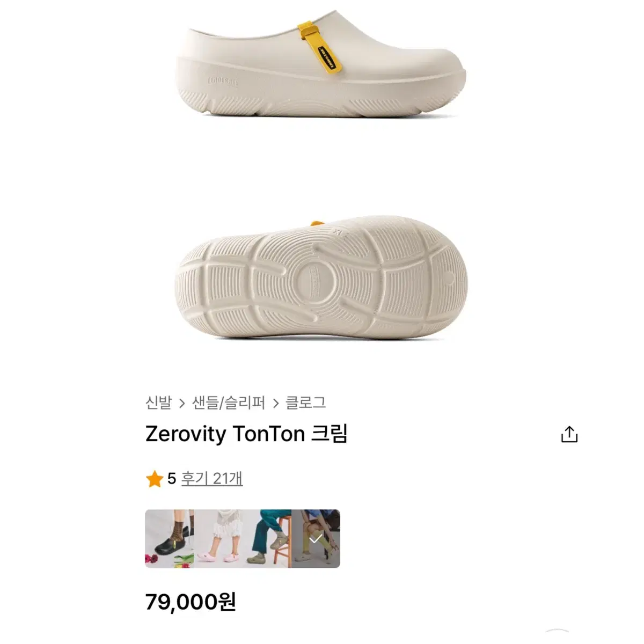Click the rating score 5 next to star

click(x=172, y=478)
